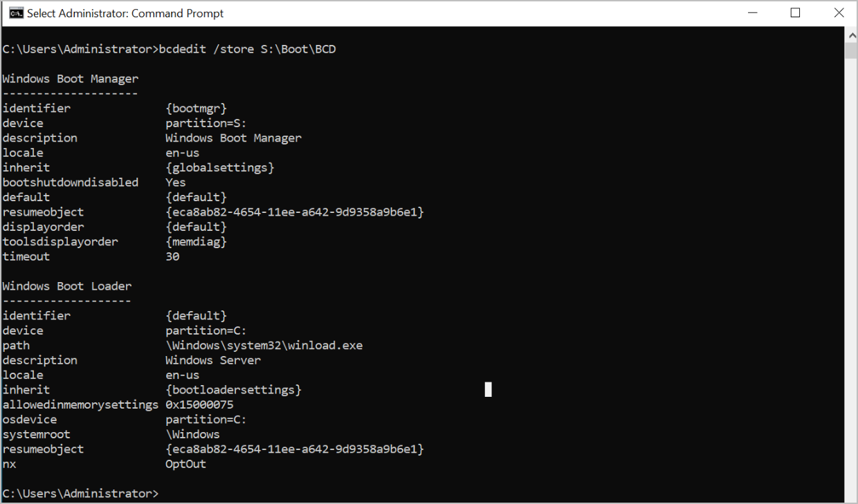Image resolution: width=858 pixels, height=504 pixels.
Task: Click the minimize window button
Action: click(x=752, y=12)
